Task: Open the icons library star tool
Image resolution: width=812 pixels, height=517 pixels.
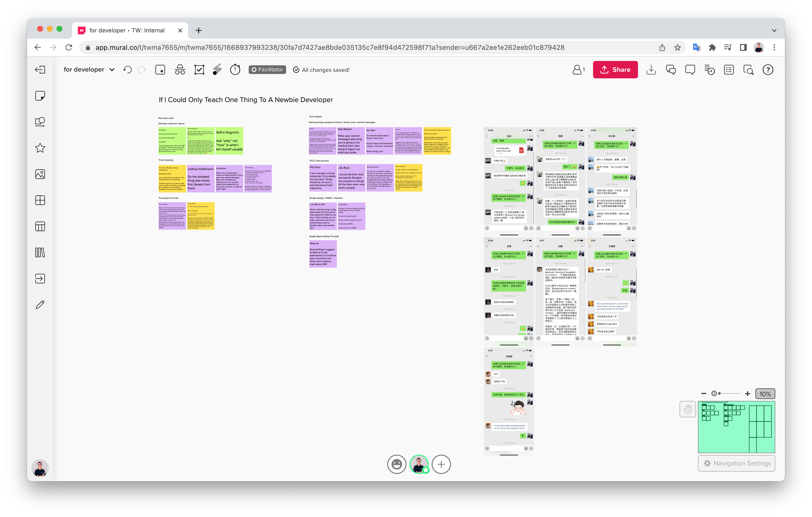Action: [x=40, y=148]
